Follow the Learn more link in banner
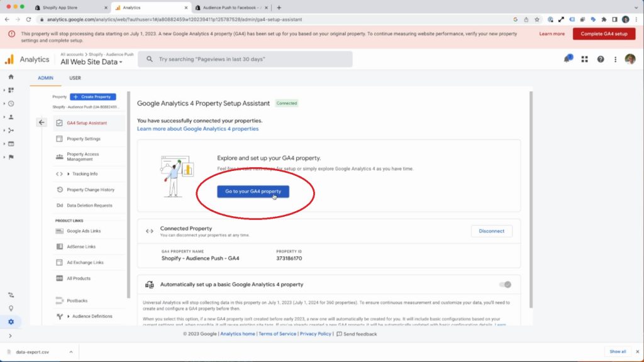The height and width of the screenshot is (362, 644). pos(552,34)
